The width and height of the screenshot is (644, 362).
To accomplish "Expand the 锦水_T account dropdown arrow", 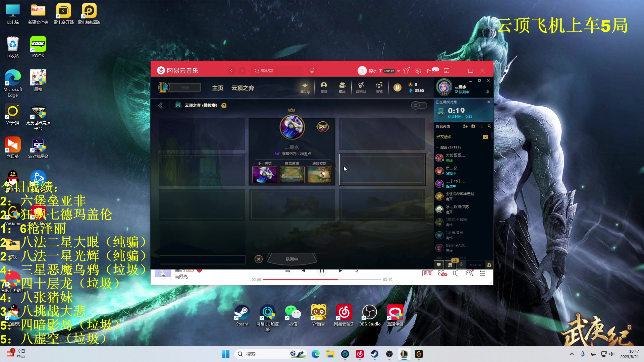I will (x=398, y=71).
